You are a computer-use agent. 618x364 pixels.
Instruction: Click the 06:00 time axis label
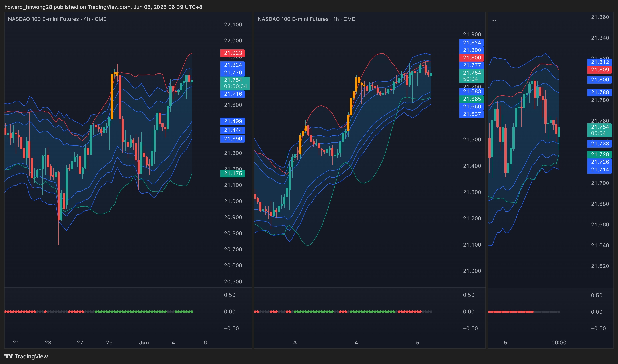click(x=559, y=343)
